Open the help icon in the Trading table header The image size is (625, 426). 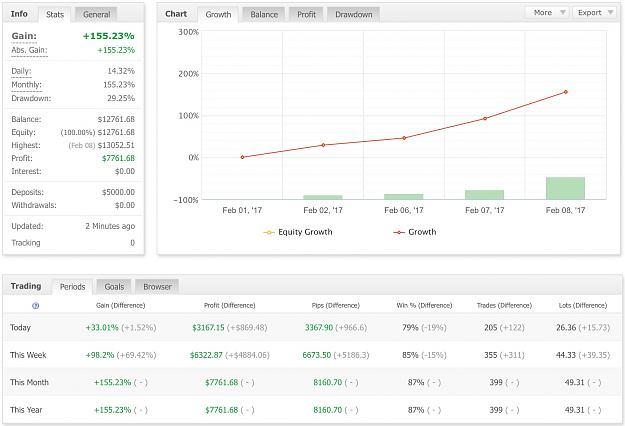click(35, 306)
